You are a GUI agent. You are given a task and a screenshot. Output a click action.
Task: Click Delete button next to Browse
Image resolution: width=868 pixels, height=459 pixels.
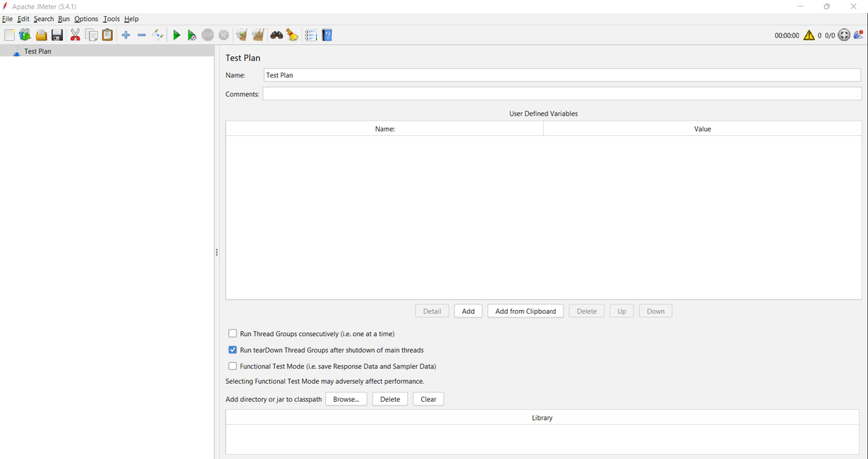390,399
